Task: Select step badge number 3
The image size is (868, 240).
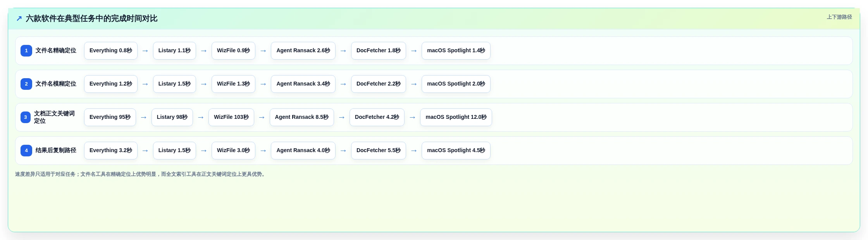Action: [26, 117]
